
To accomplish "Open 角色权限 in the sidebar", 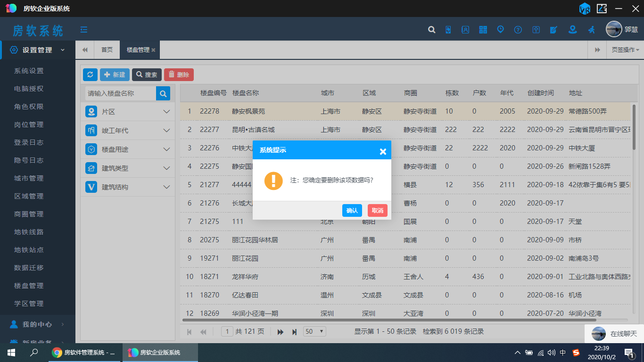I will pyautogui.click(x=29, y=107).
